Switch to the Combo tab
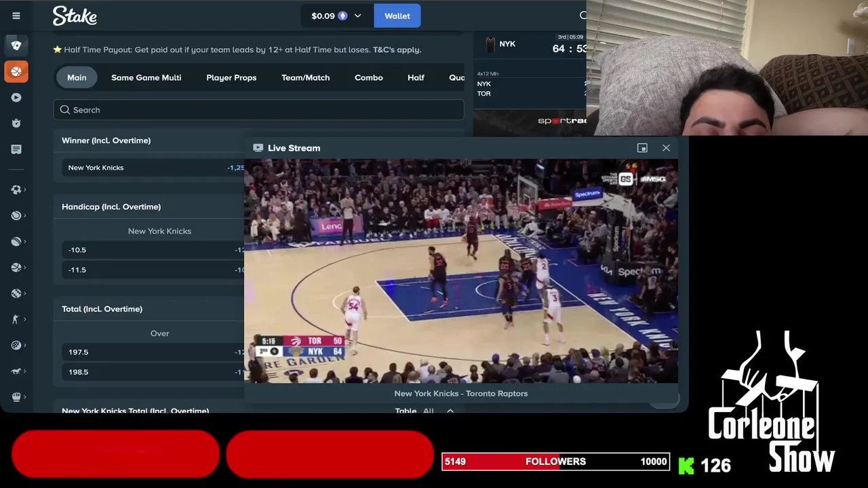 pyautogui.click(x=369, y=77)
